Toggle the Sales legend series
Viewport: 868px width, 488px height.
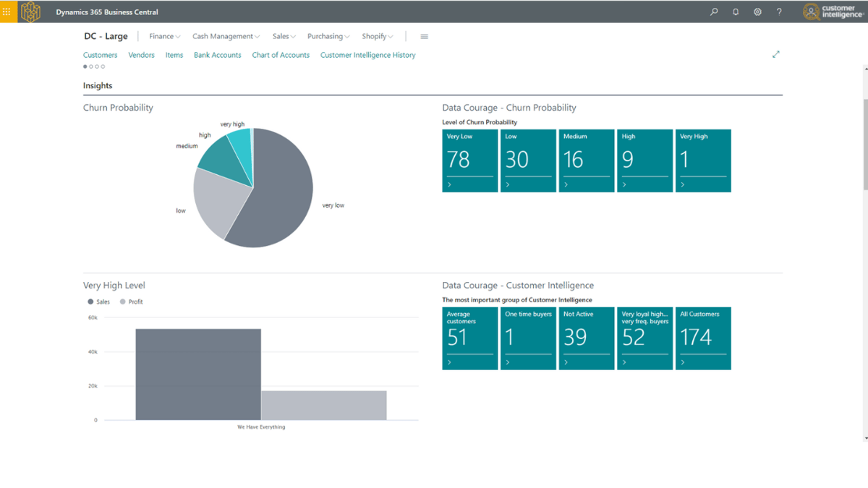tap(98, 301)
